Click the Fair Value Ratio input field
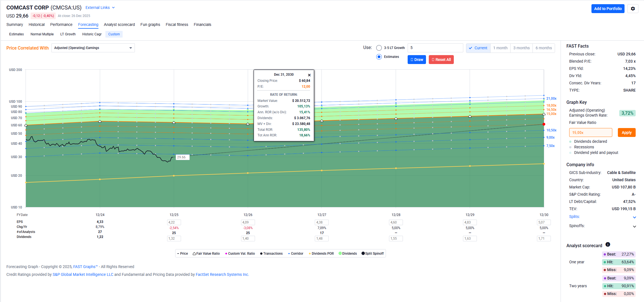 [x=590, y=132]
